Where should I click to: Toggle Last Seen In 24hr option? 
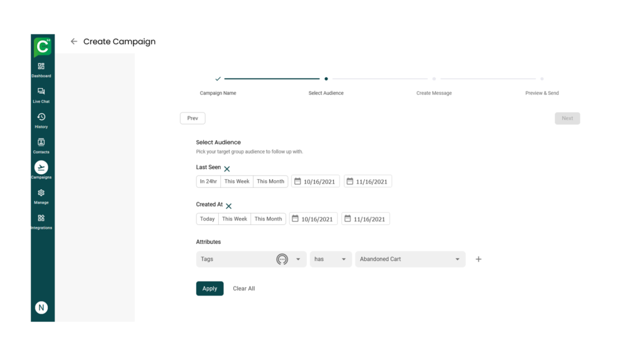click(208, 182)
